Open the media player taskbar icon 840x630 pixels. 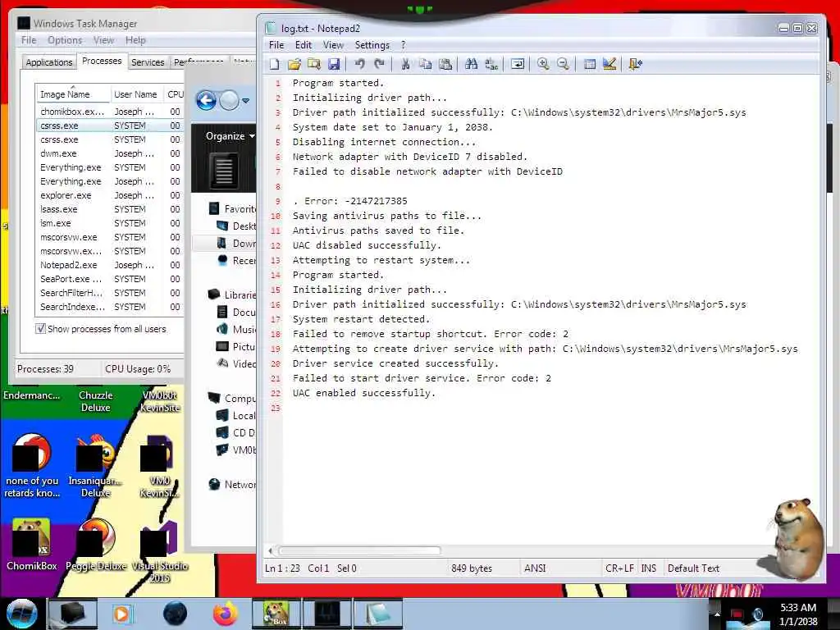123,614
